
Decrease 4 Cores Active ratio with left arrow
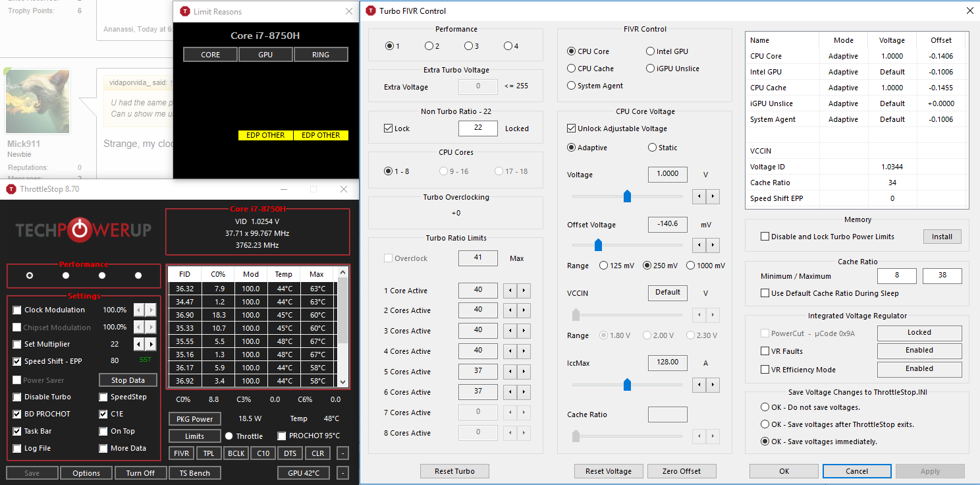[x=510, y=351]
